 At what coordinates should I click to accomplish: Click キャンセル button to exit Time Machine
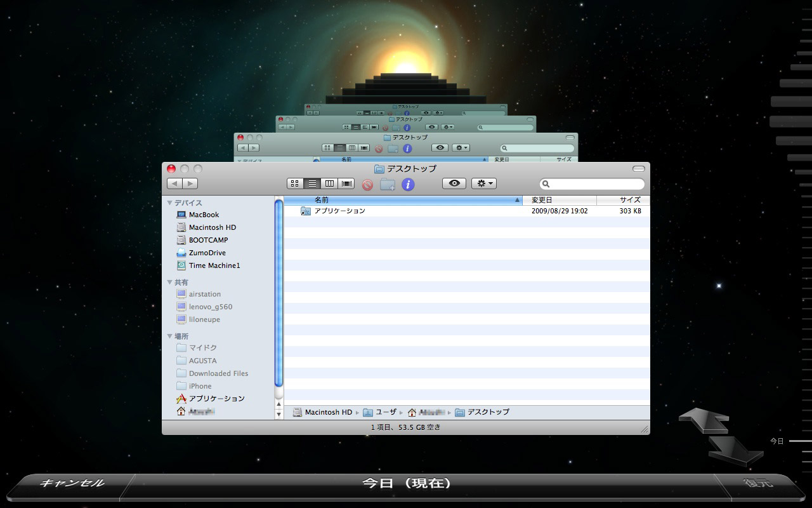coord(72,483)
